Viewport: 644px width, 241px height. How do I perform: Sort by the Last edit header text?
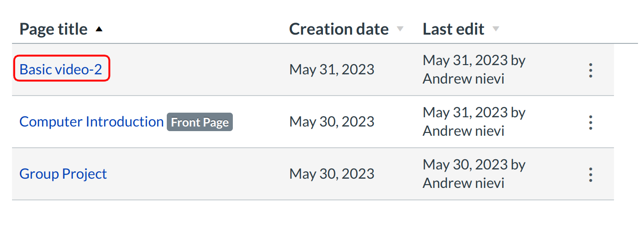tap(453, 30)
